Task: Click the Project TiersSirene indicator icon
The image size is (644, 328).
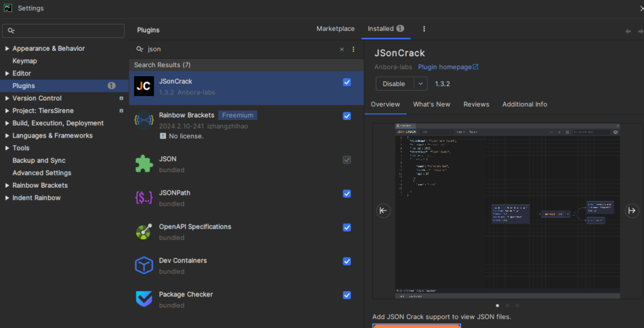Action: pos(121,111)
